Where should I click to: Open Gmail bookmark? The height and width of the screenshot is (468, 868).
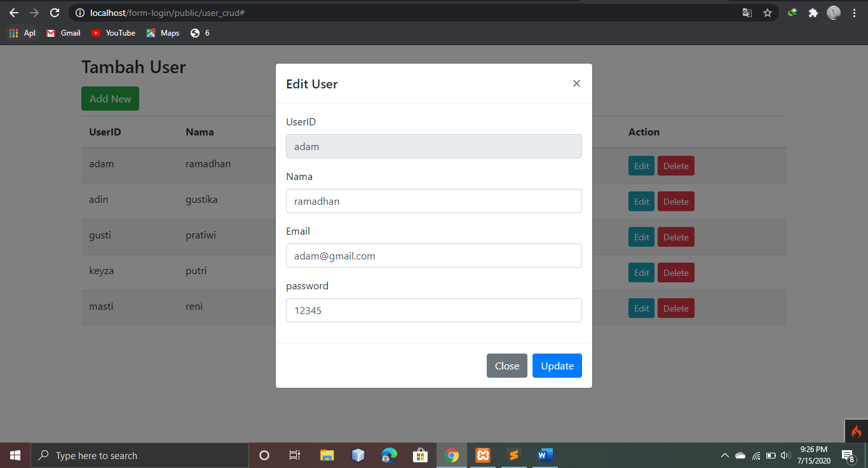(x=64, y=33)
